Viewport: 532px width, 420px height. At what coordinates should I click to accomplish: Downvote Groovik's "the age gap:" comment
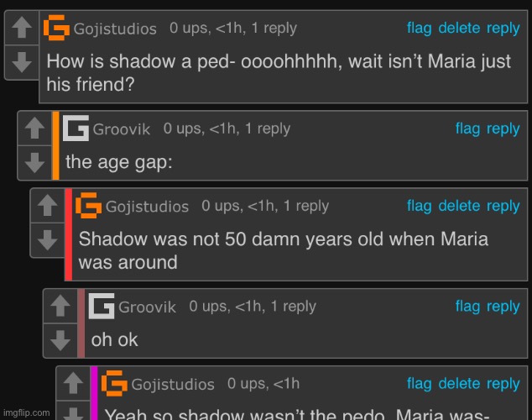pyautogui.click(x=34, y=163)
